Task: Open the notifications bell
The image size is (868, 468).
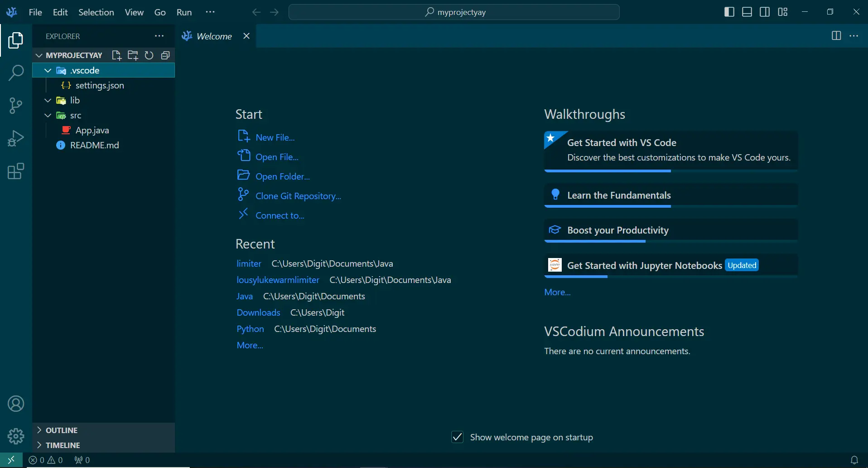Action: [854, 460]
